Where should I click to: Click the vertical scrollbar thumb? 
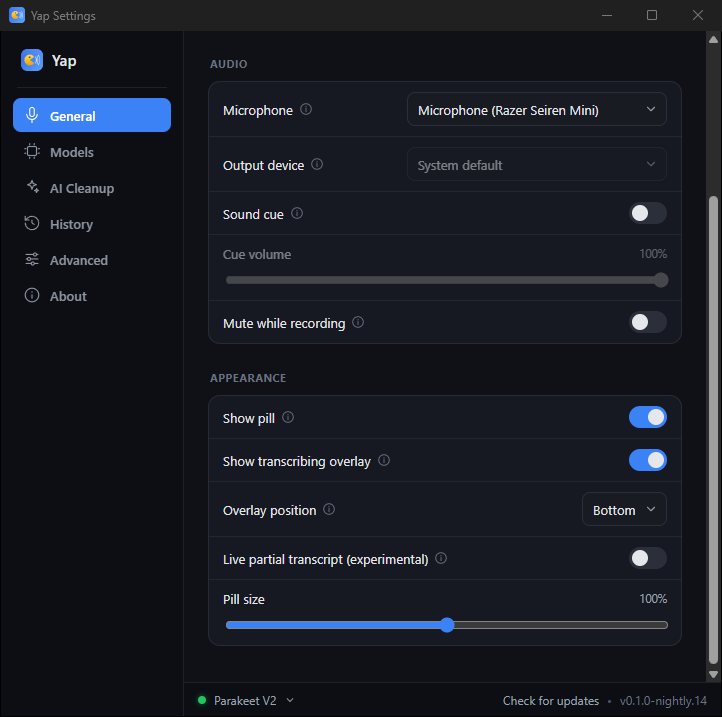point(713,430)
